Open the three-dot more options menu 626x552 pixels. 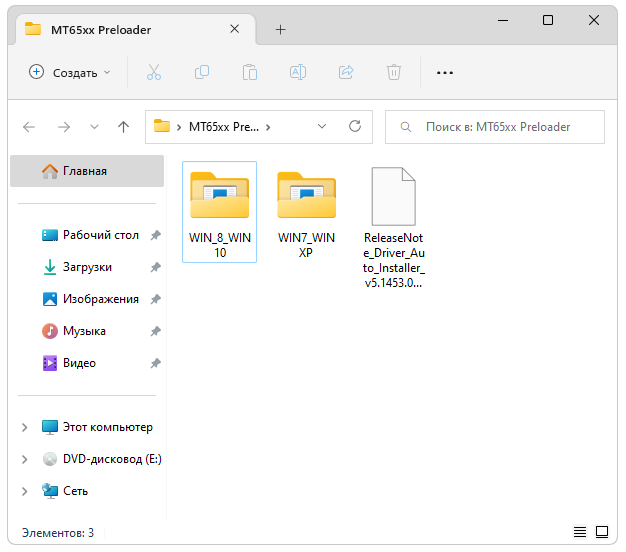445,73
